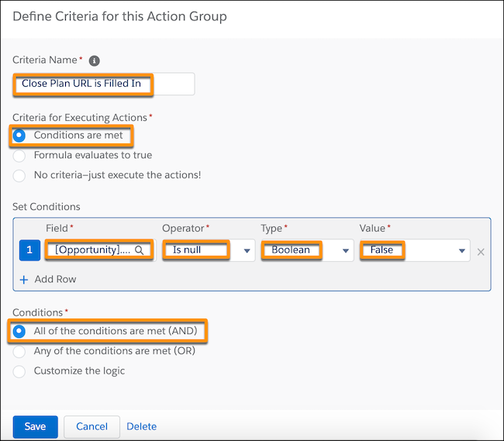Click the Cancel button
The height and width of the screenshot is (441, 504).
92,426
